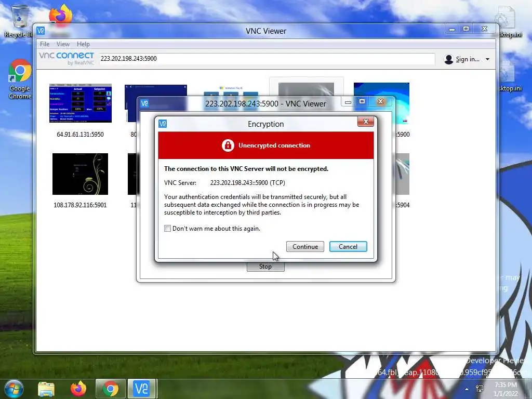Open the grey thumbnail ending in :5904
532x399 pixels.
pos(402,174)
